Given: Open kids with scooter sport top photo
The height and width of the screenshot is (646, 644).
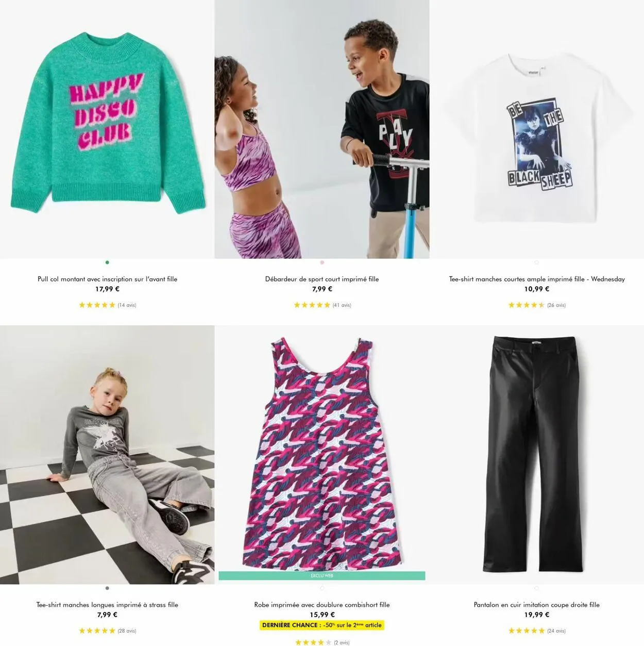Looking at the screenshot, I should tap(322, 129).
